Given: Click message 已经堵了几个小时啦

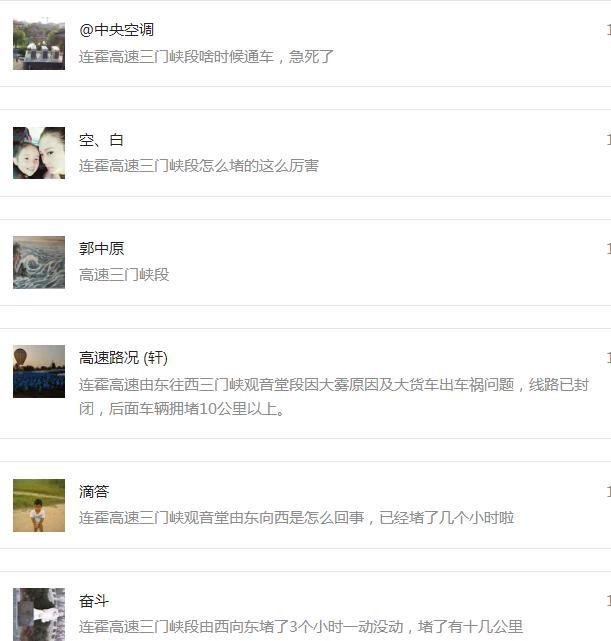Looking at the screenshot, I should (296, 518).
